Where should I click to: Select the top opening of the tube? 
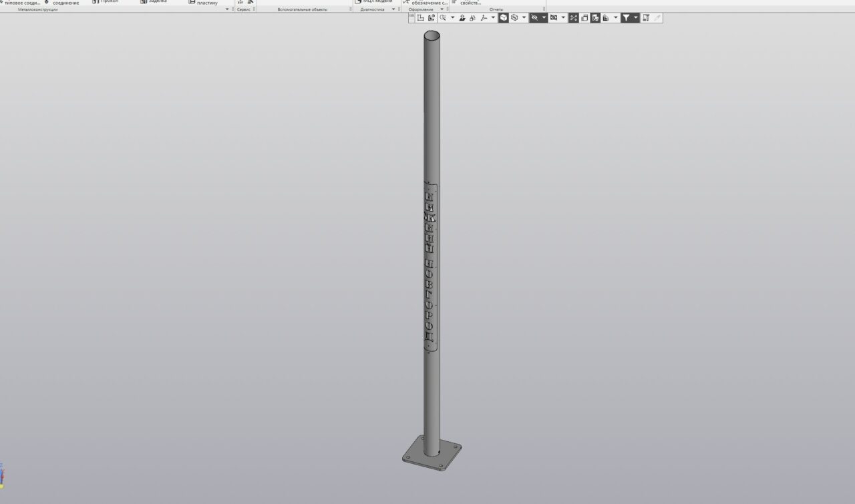click(x=433, y=35)
